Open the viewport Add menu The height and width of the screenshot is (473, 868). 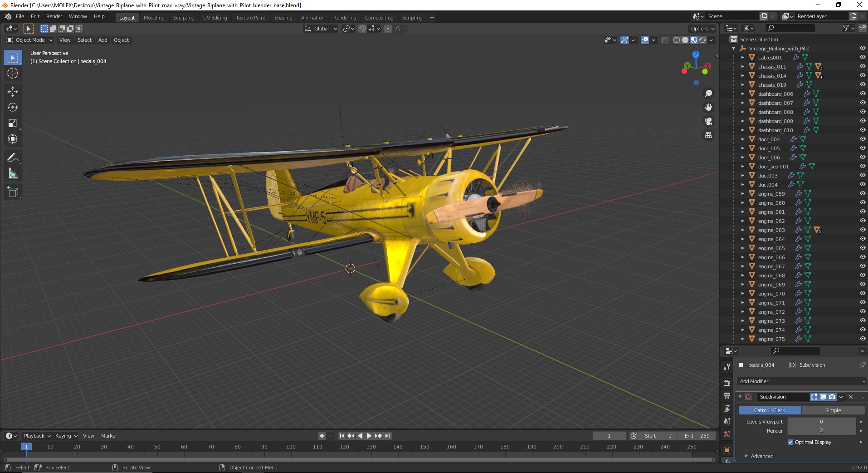click(103, 40)
